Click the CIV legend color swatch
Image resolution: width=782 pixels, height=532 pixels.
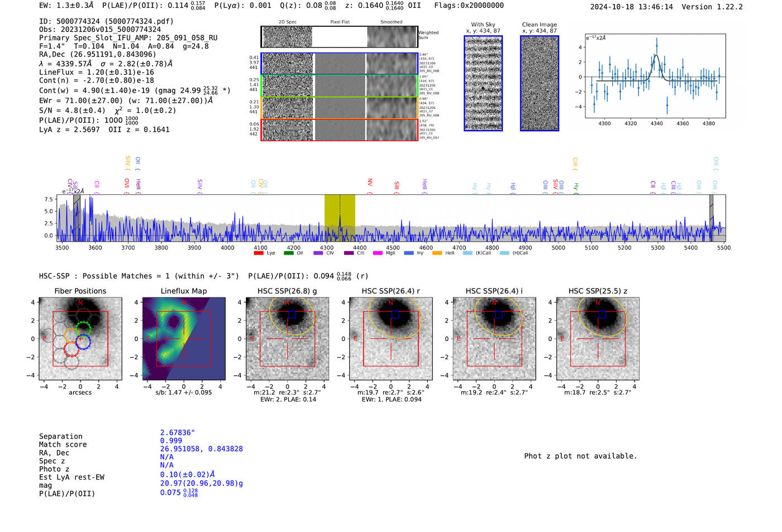[x=318, y=253]
